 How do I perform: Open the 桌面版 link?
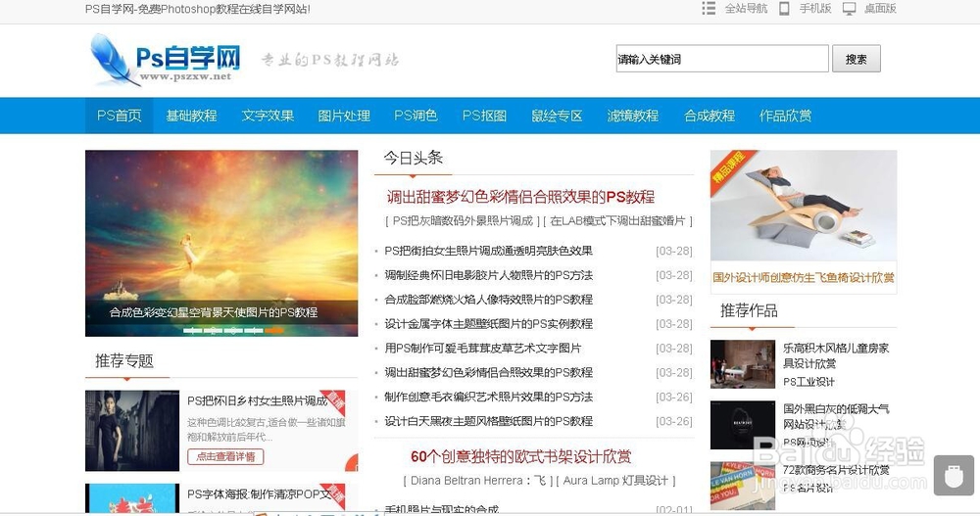pyautogui.click(x=880, y=8)
